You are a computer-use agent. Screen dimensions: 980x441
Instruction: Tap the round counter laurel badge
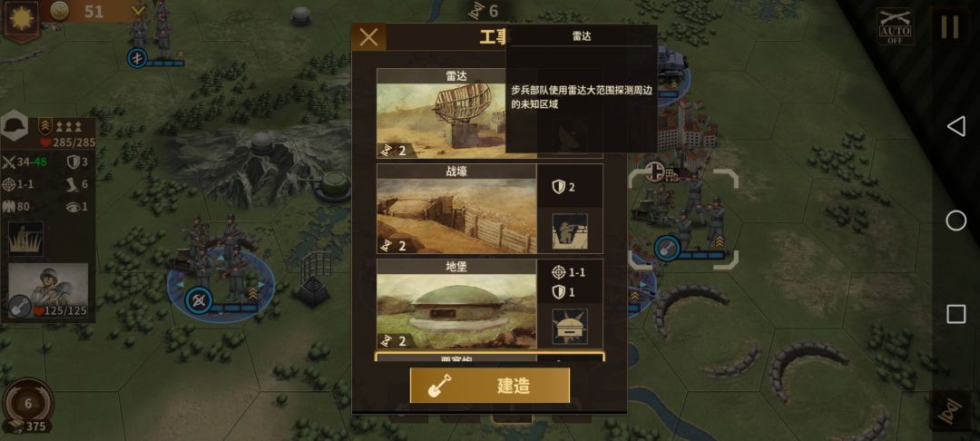[x=27, y=404]
